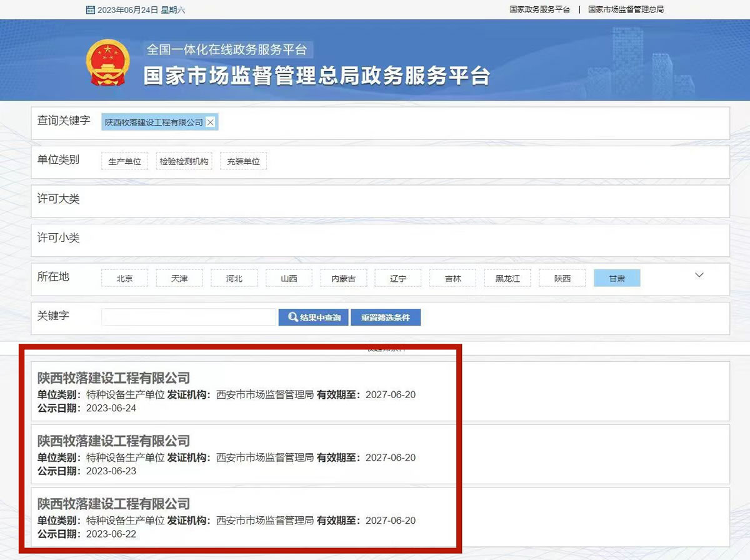
Task: Expand the 所在地 region list chevron
Action: click(x=699, y=275)
